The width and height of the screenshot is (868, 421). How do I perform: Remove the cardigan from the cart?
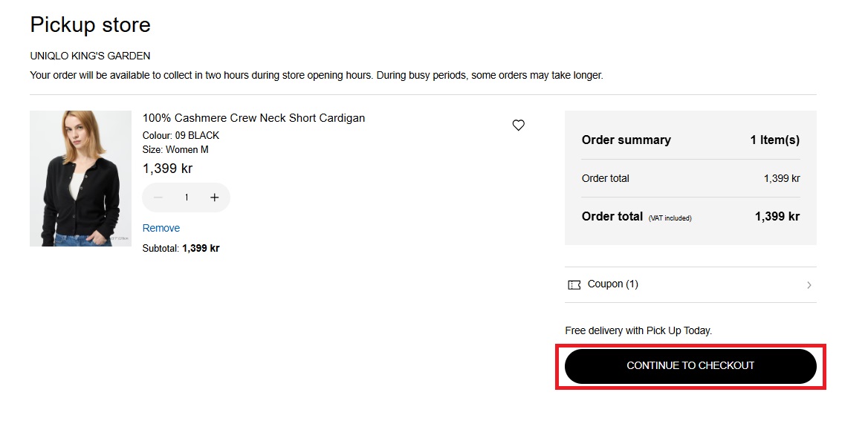coord(161,228)
